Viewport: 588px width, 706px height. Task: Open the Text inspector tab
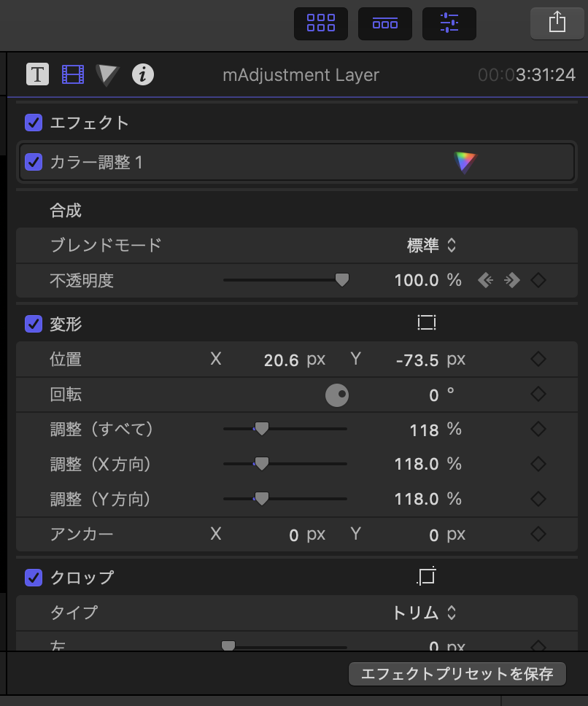pos(37,74)
